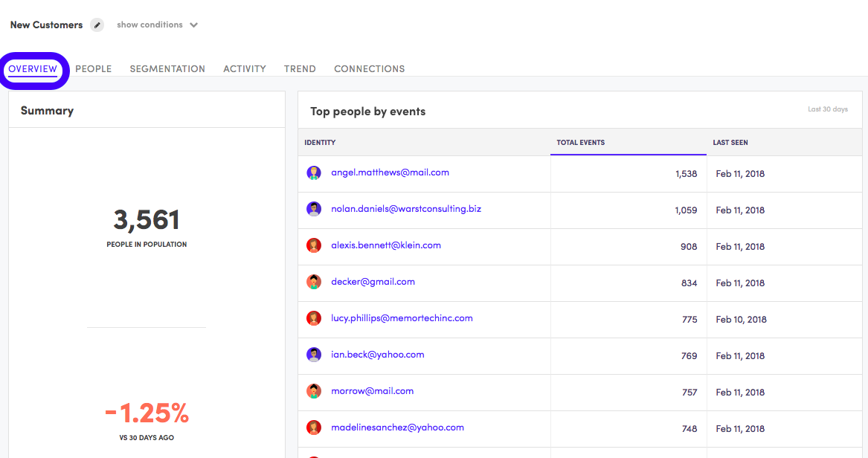
Task: Click the 908 total events value
Action: [x=689, y=247]
